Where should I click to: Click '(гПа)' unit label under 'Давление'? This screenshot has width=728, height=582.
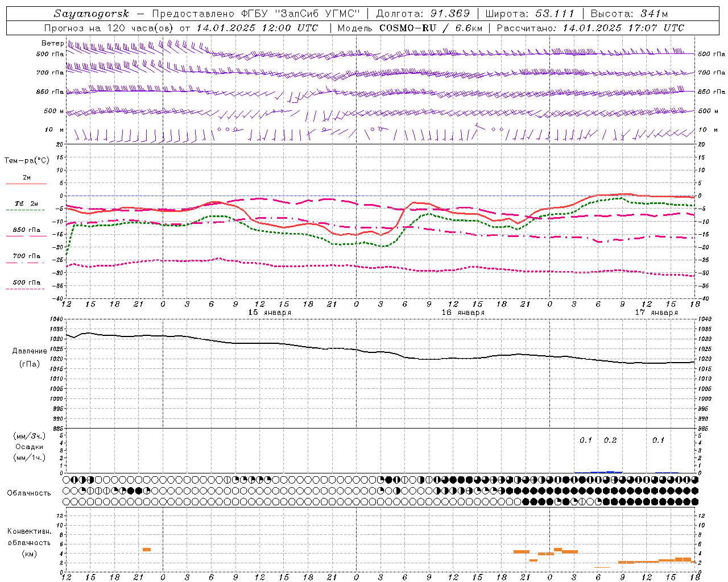coord(30,364)
